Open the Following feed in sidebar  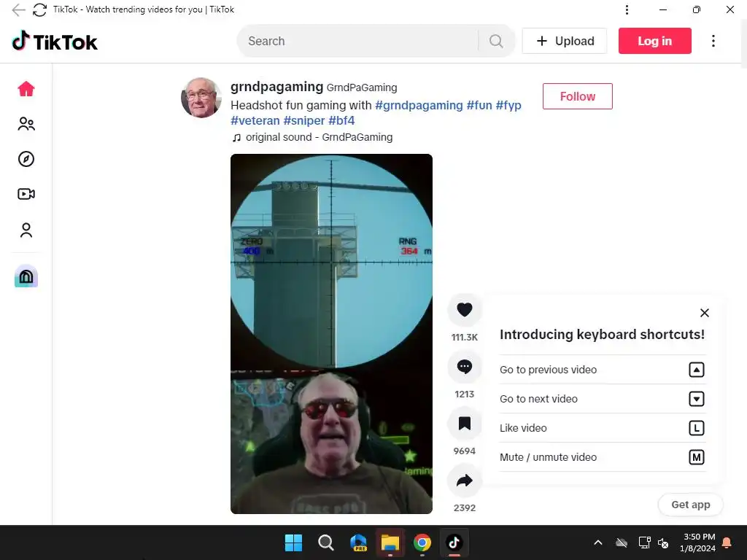26,124
